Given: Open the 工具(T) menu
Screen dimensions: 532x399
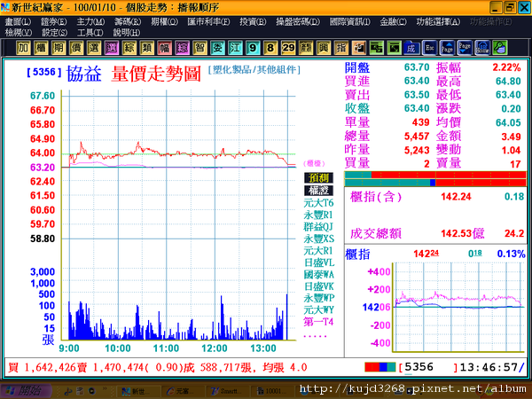Looking at the screenshot, I should pos(90,33).
